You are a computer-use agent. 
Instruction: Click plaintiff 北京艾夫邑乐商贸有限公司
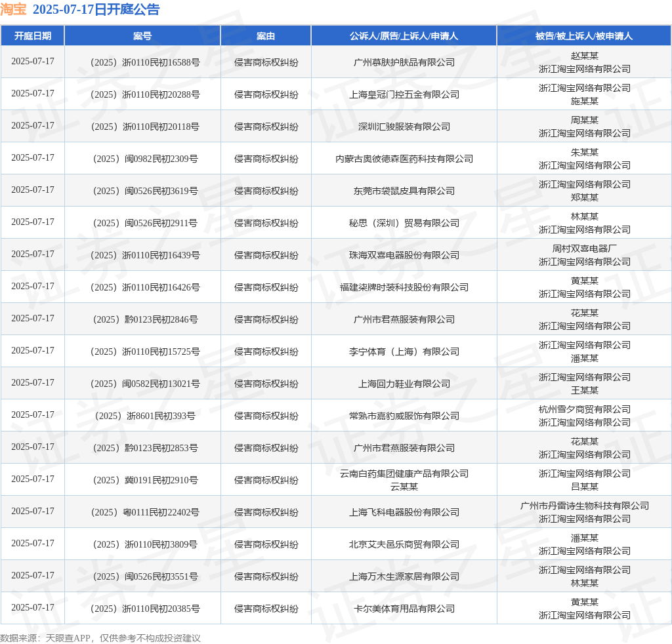404,544
